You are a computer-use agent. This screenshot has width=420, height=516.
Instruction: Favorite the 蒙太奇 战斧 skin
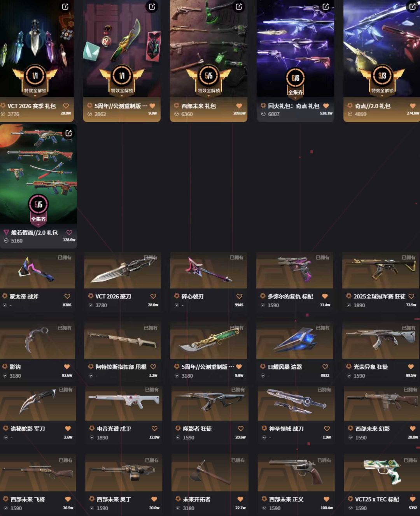[x=67, y=296]
